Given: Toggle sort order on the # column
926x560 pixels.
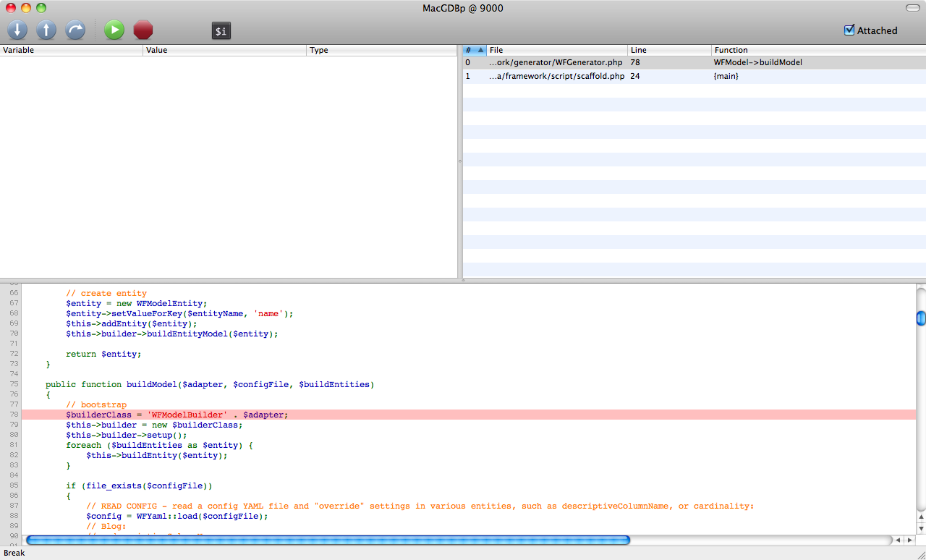Looking at the screenshot, I should pyautogui.click(x=474, y=50).
